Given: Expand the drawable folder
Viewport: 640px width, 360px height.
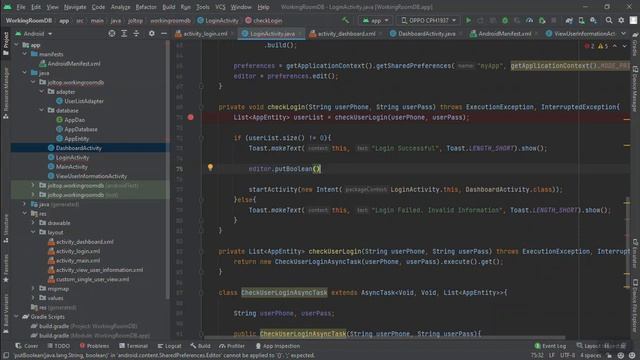Looking at the screenshot, I should 33,223.
